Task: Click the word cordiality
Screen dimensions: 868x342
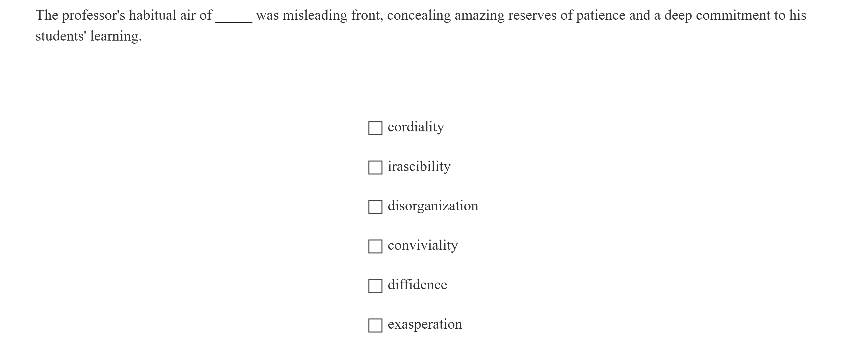Action: pos(416,127)
